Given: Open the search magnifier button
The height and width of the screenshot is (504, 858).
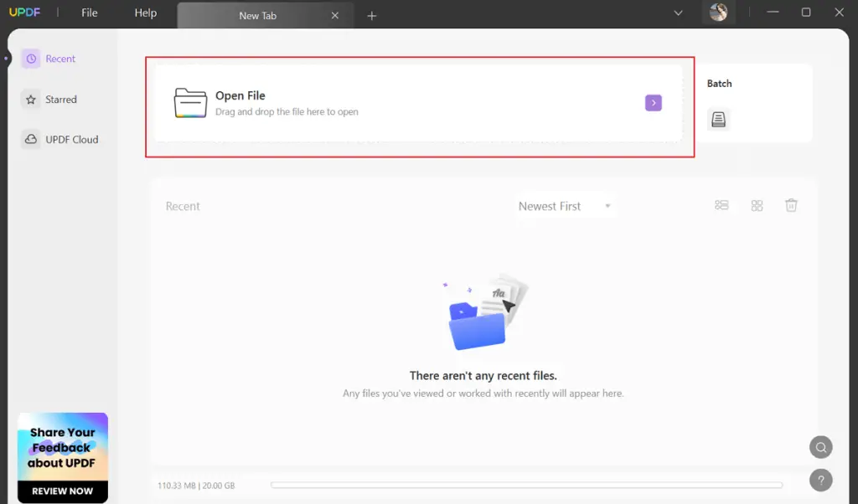Looking at the screenshot, I should tap(821, 447).
